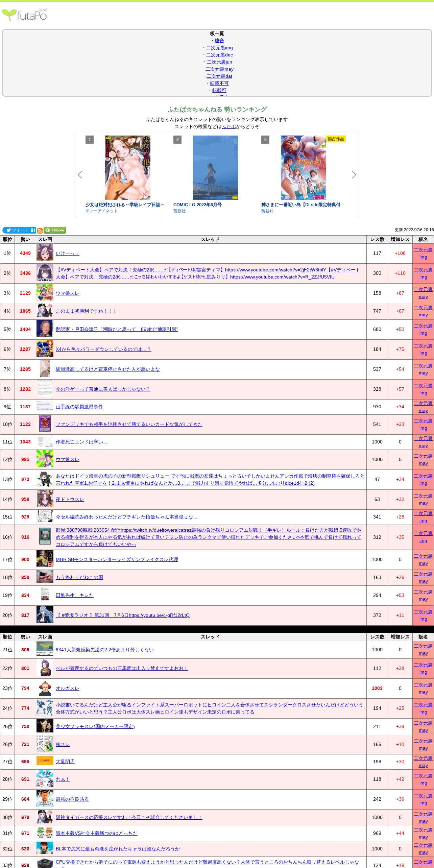
Task: Open the 転載不可 board link
Action: pos(219,83)
